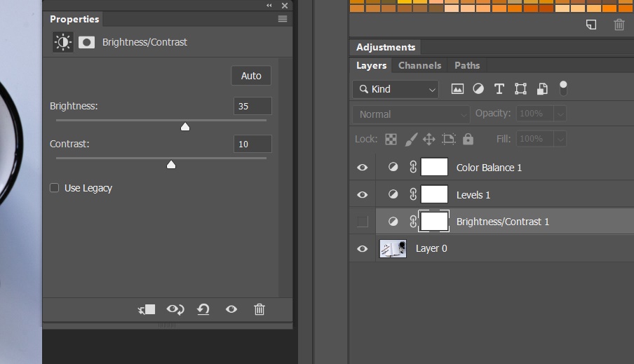Close the Properties panel

[285, 6]
